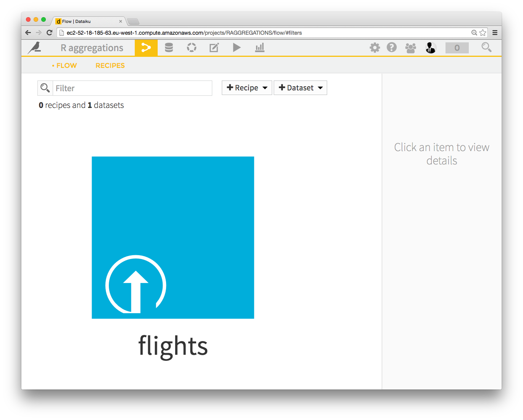Reload the page in the browser
The image size is (523, 420).
(49, 33)
